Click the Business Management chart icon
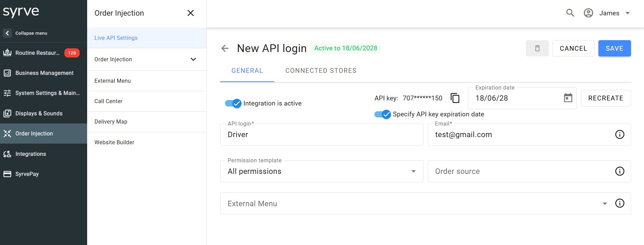Screen dimensions: 644x245 point(7,73)
